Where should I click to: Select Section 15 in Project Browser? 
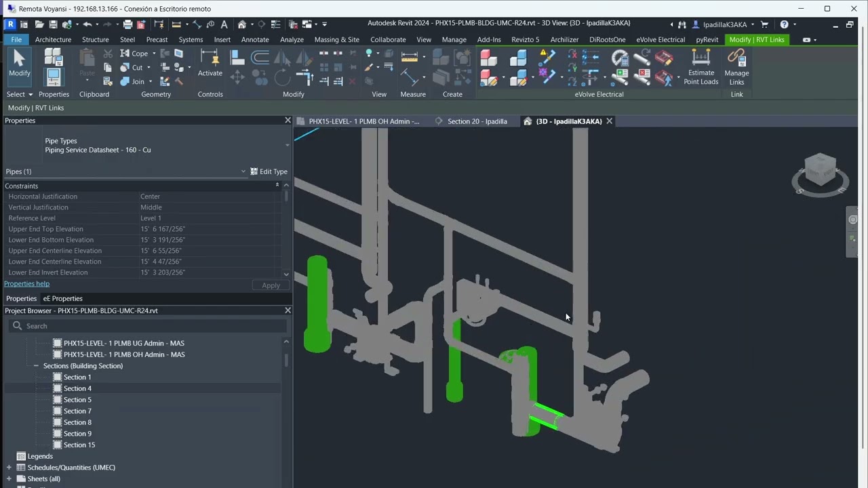79,445
